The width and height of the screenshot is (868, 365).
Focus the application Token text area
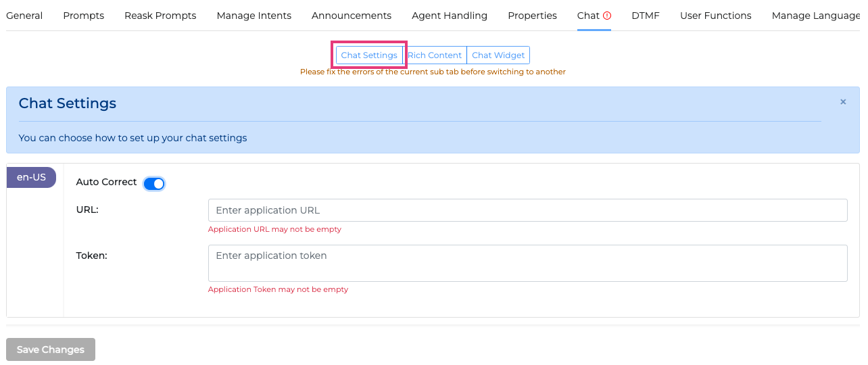click(527, 263)
